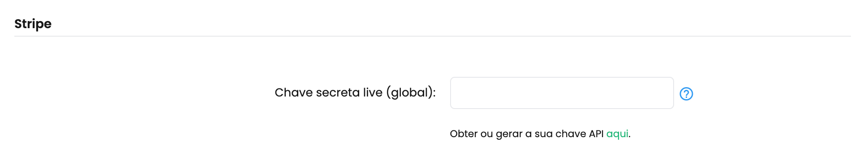Click the word global in the field label
This screenshot has height=168, width=868.
(409, 92)
